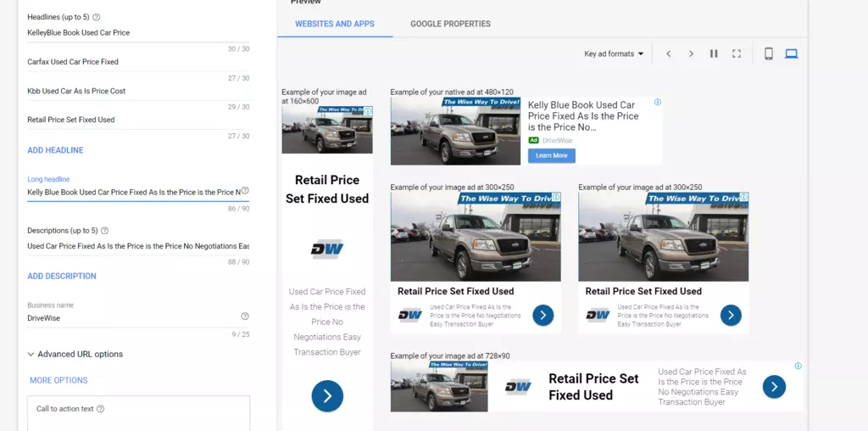Edit Kbb Used Car As Is Price Cost headline
Screen dimensions: 868x431
[138, 91]
